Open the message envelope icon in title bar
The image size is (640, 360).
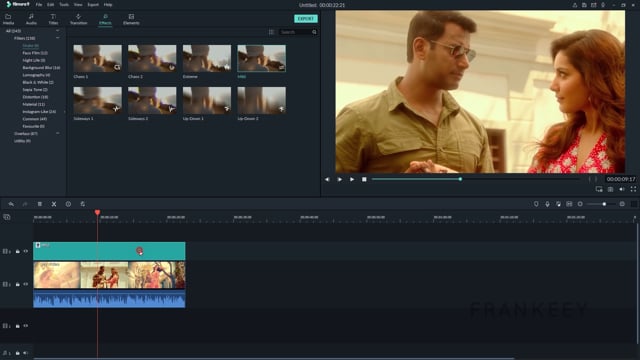593,5
